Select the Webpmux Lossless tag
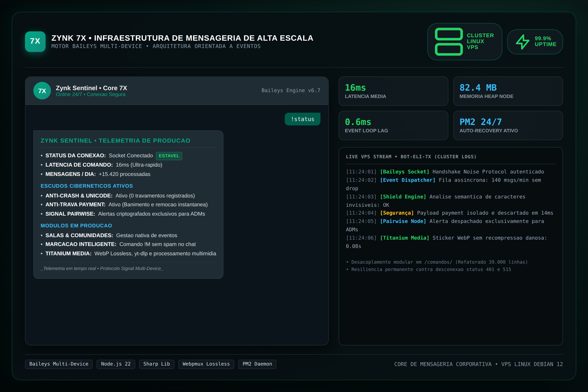Screen dimensions: 588x392 pos(206,364)
